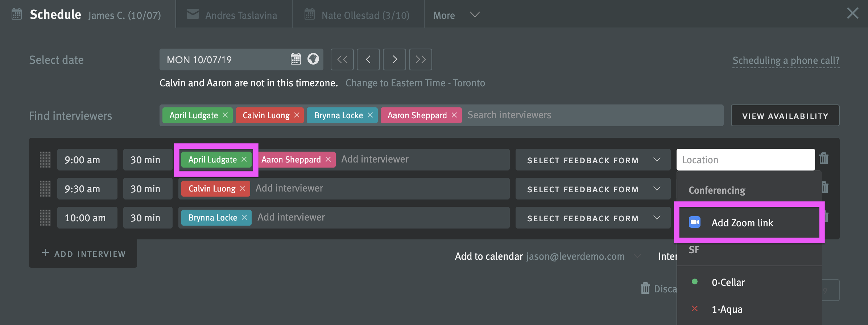Remove Aaron Sheppard from 9:00 am interview
This screenshot has width=868, height=325.
pyautogui.click(x=328, y=160)
